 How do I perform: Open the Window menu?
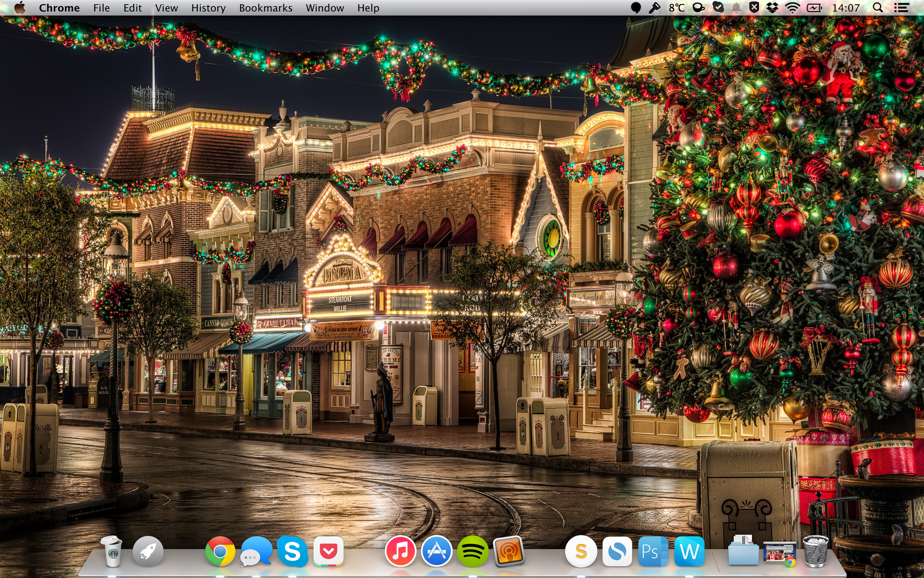325,8
